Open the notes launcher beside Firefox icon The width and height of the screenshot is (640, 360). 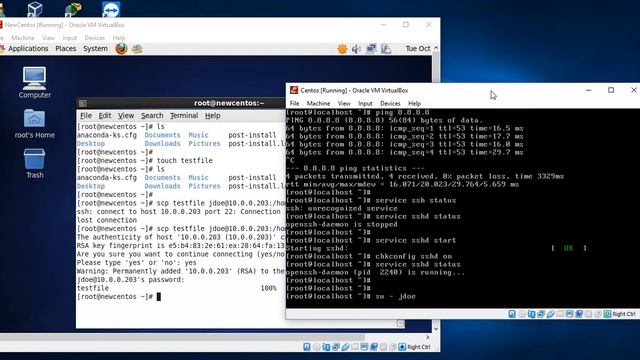[137, 49]
